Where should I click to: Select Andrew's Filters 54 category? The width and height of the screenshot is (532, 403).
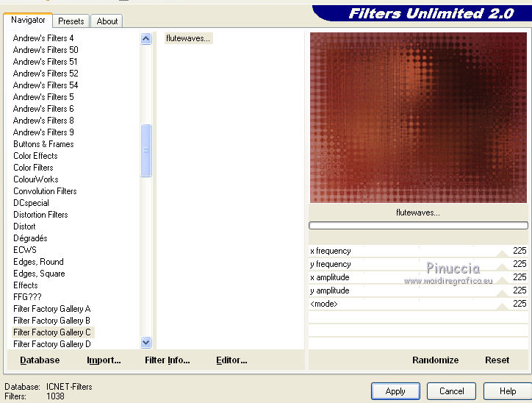[x=46, y=85]
